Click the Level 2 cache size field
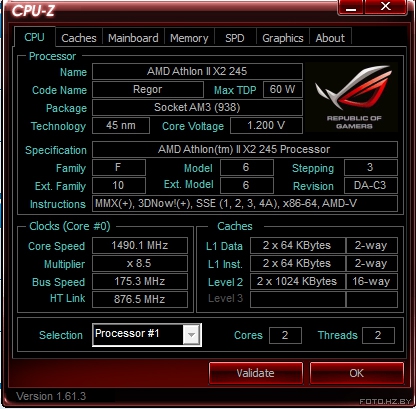The image size is (416, 409). pos(298,282)
